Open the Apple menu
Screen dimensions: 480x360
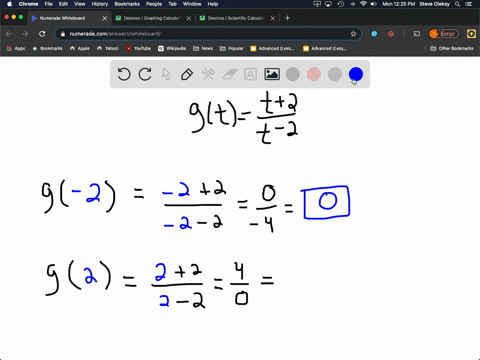click(9, 4)
